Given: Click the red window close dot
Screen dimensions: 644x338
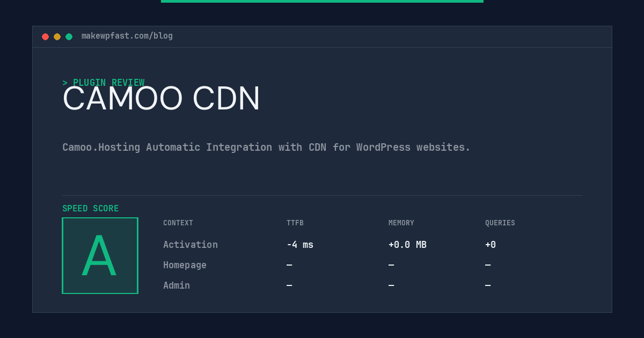Looking at the screenshot, I should pos(45,36).
